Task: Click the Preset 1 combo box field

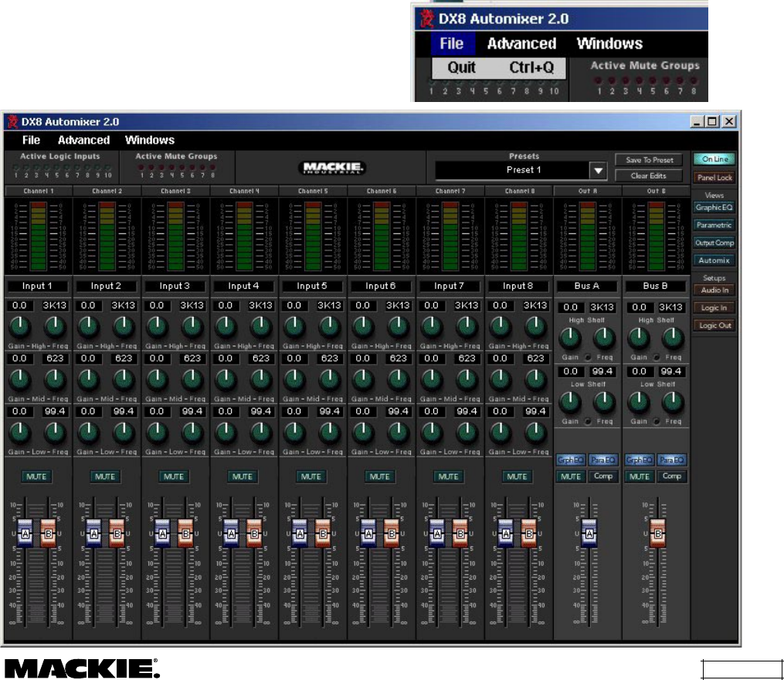Action: [x=513, y=170]
